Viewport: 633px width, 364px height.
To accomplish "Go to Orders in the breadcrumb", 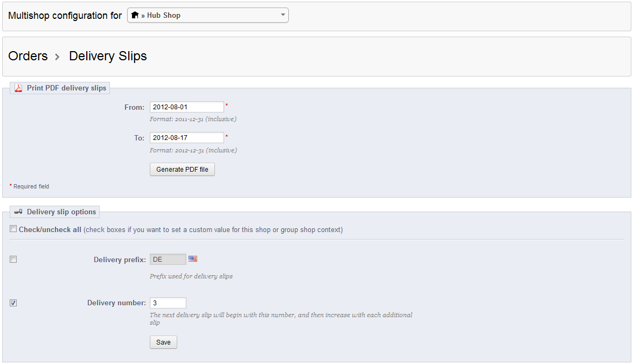I will (28, 56).
